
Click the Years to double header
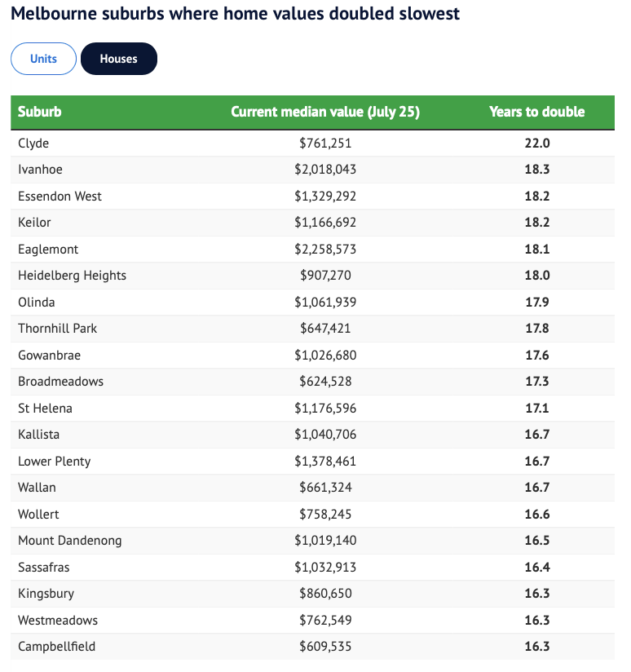click(536, 112)
